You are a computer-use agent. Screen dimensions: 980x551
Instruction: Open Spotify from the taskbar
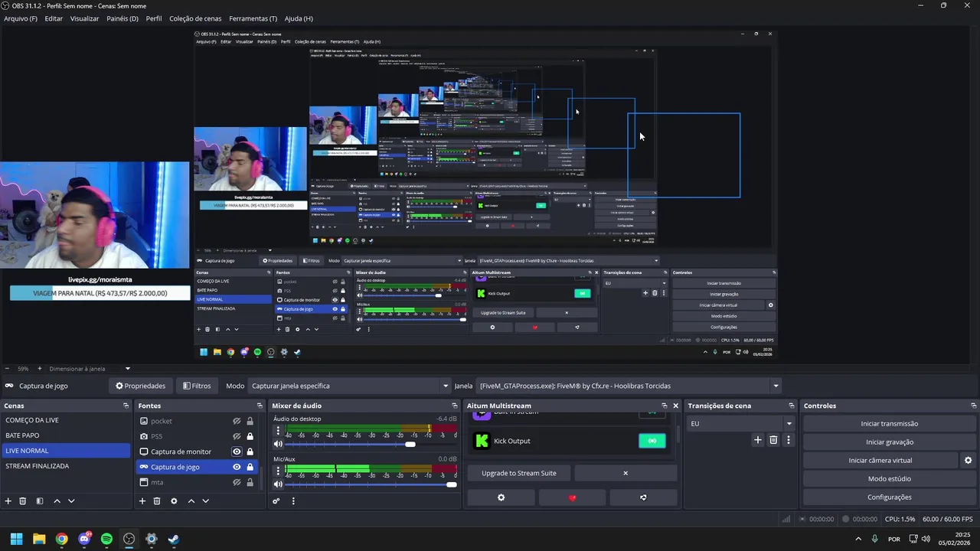click(x=106, y=539)
